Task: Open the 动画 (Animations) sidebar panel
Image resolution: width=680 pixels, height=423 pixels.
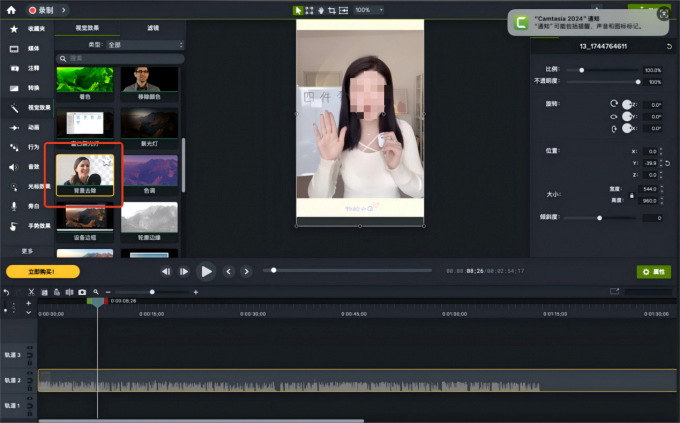Action: (x=22, y=127)
